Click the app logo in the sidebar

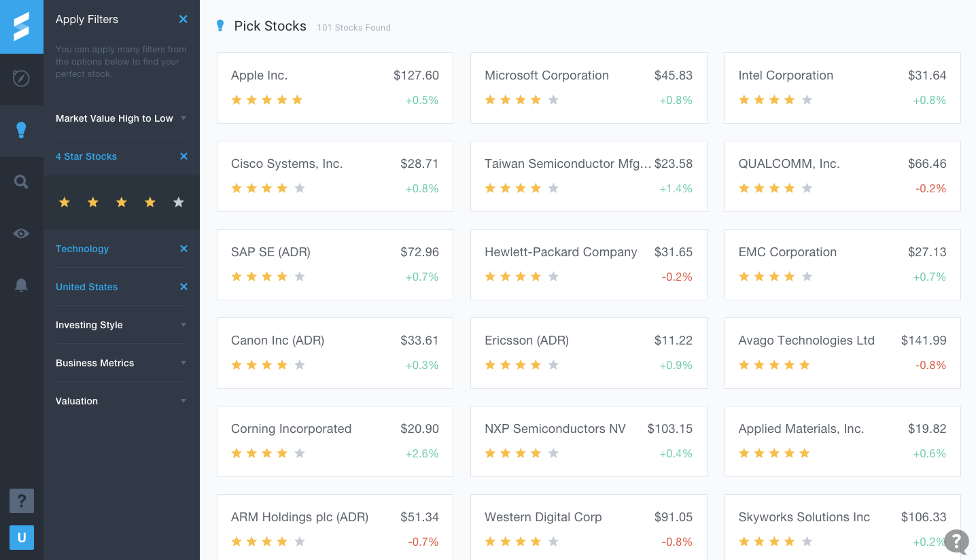(22, 27)
